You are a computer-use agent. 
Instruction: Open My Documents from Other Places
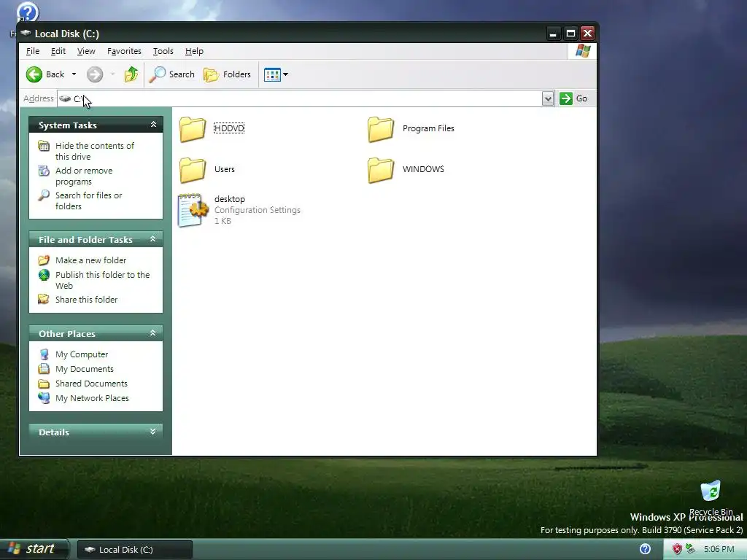85,369
